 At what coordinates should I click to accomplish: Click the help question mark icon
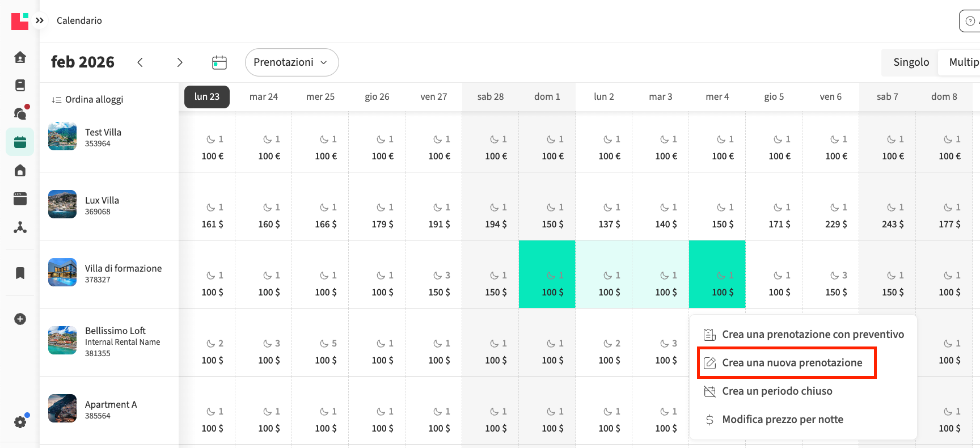(970, 21)
